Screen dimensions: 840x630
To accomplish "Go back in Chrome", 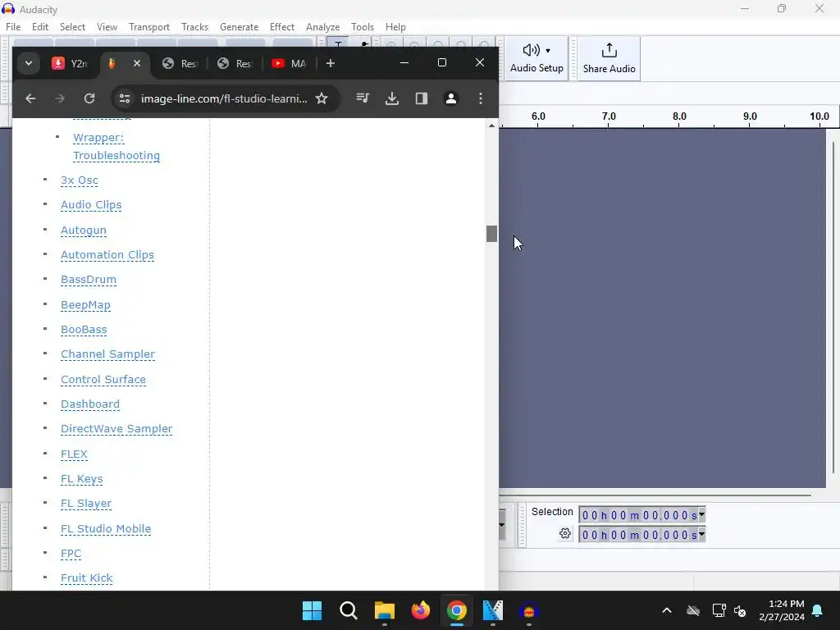I will click(30, 98).
